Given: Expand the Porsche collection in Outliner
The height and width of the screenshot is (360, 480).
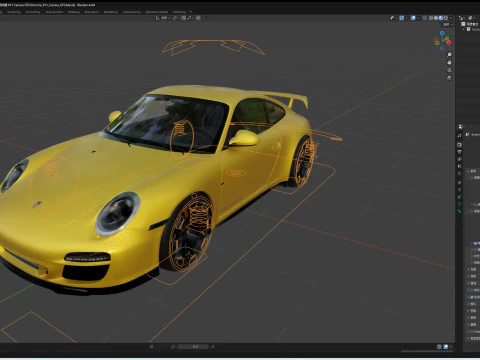Looking at the screenshot, I should (464, 29).
